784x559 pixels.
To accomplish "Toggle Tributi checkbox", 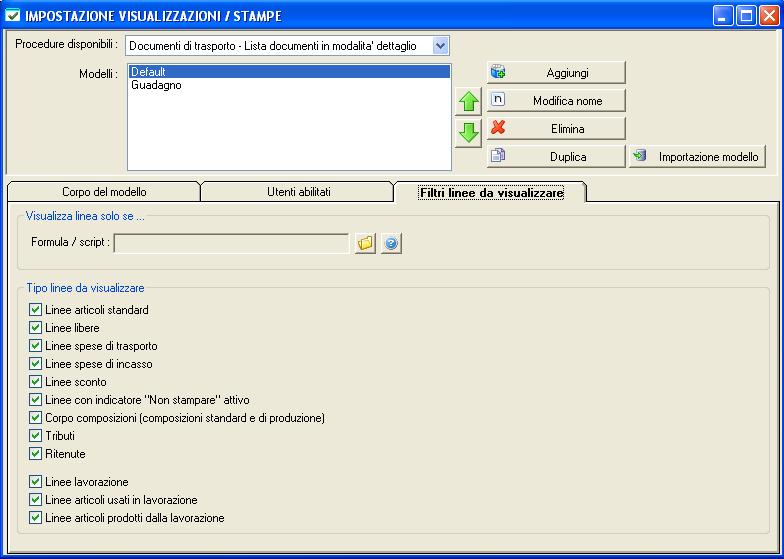I will [x=35, y=436].
